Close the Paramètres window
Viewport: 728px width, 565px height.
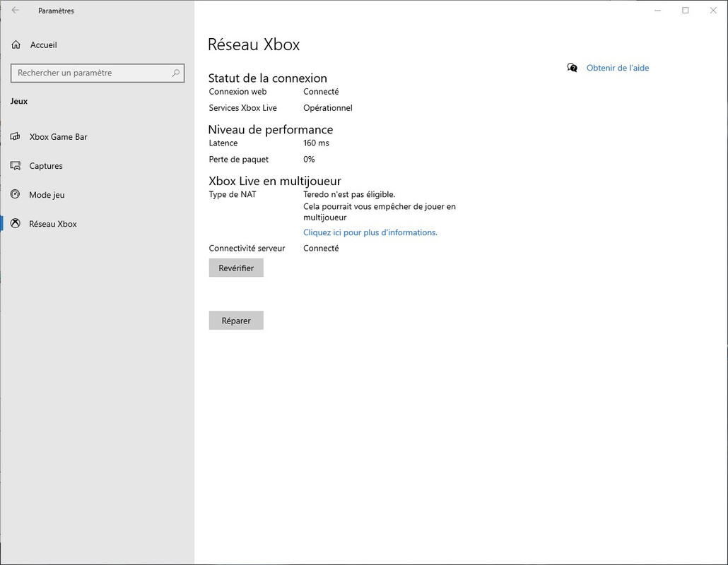[713, 10]
